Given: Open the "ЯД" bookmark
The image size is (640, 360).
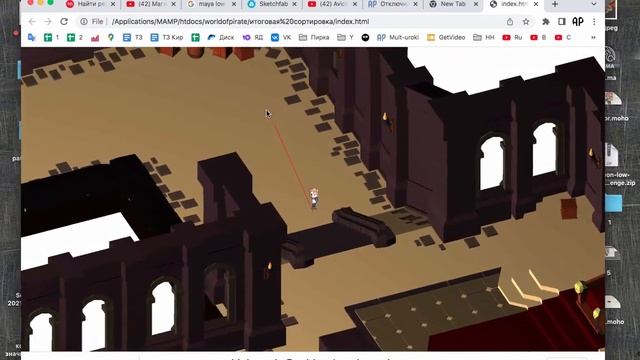Looking at the screenshot, I should tap(253, 38).
